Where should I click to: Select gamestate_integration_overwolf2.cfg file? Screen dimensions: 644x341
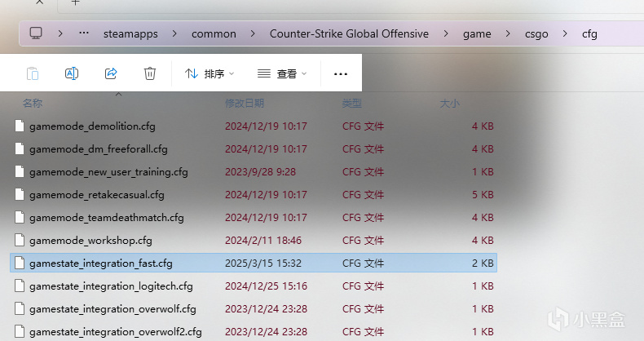[254, 331]
